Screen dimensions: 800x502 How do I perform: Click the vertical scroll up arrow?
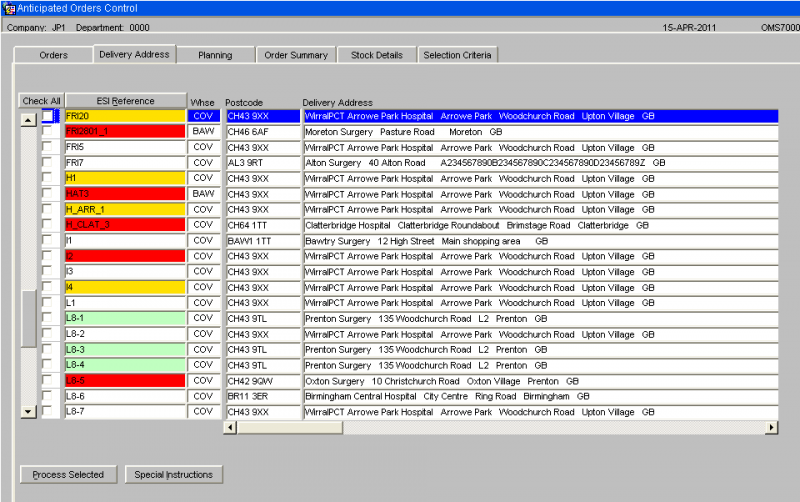(29, 120)
